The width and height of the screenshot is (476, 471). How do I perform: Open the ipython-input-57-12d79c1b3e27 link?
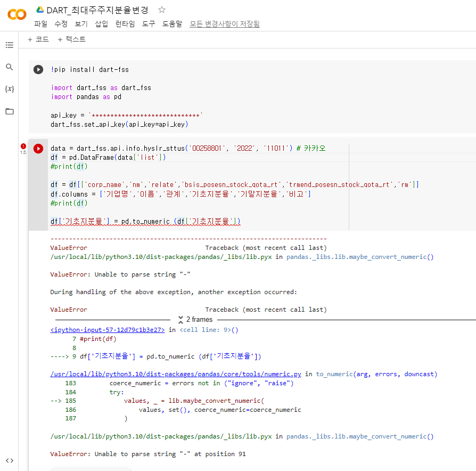point(108,330)
